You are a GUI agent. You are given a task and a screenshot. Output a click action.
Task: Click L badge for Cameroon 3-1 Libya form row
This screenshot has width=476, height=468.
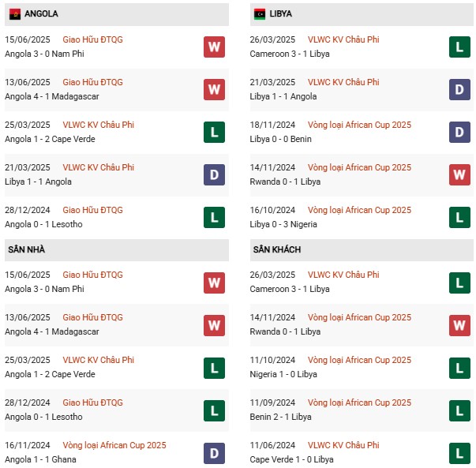point(459,47)
